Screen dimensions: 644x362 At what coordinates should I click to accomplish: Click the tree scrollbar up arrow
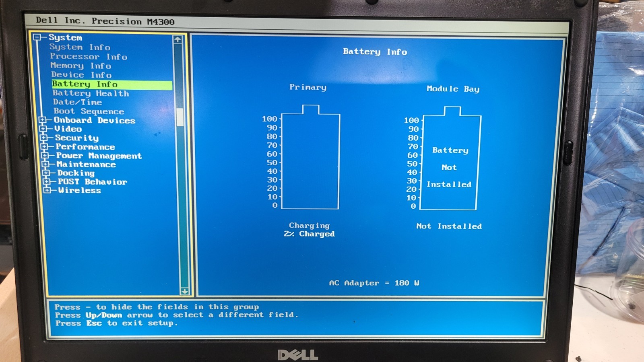pyautogui.click(x=178, y=39)
